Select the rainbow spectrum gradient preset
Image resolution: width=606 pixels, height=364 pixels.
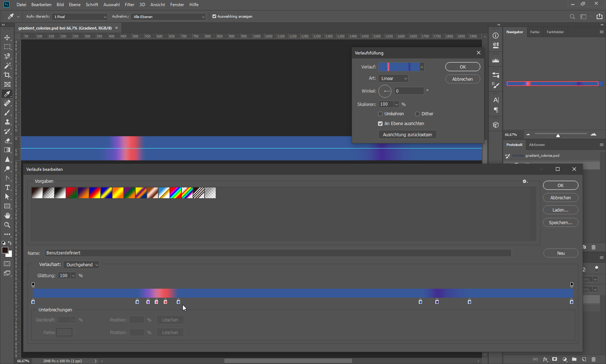pyautogui.click(x=176, y=193)
